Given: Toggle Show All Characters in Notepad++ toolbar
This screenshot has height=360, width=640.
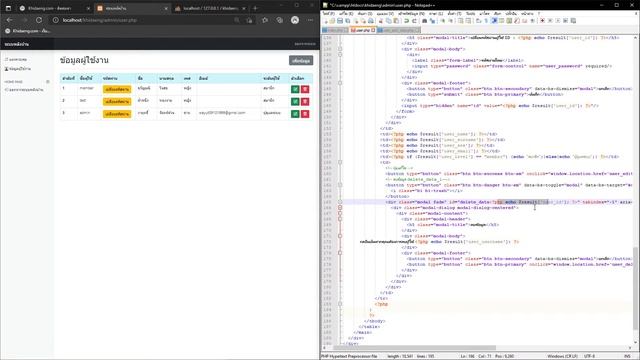Looking at the screenshot, I should [x=486, y=20].
